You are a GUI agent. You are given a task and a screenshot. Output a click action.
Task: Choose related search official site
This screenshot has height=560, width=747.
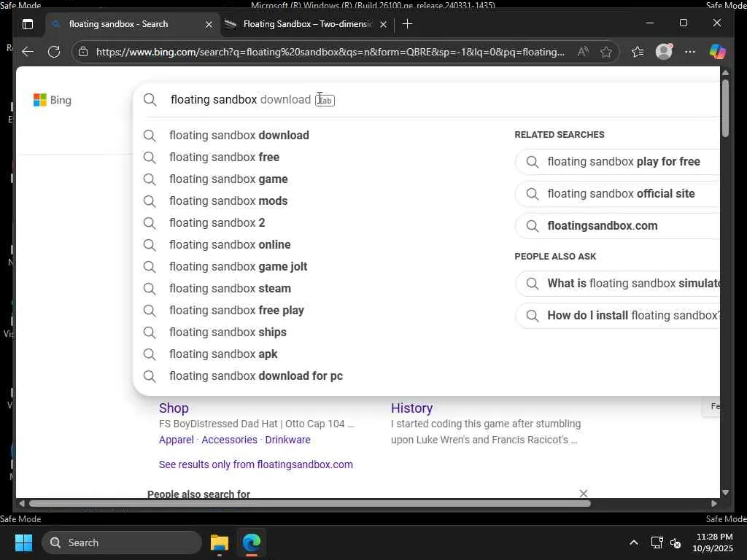pos(617,194)
